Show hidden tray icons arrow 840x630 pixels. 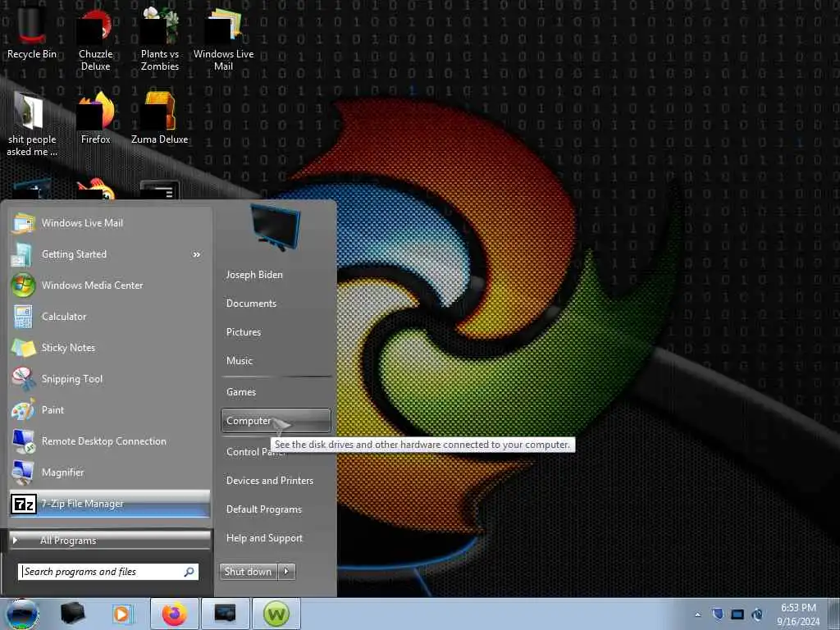[x=697, y=614]
